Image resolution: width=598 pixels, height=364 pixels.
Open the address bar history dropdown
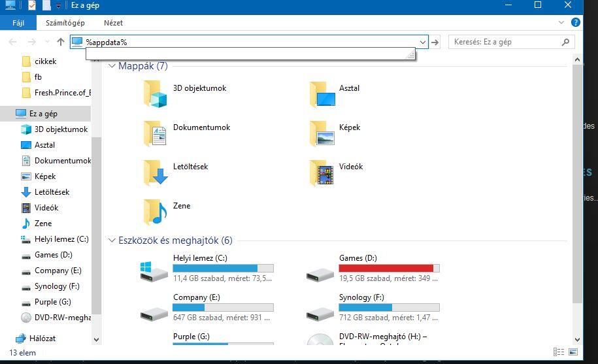coord(422,42)
